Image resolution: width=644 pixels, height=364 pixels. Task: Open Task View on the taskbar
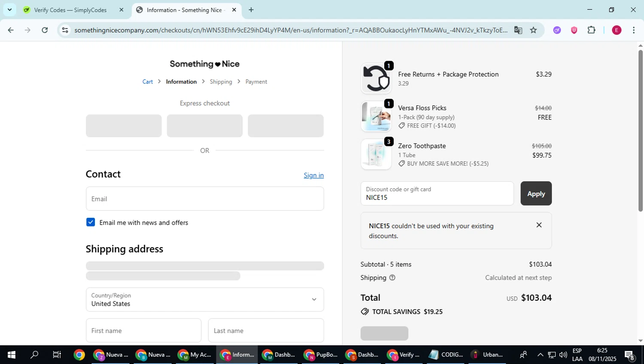[57, 355]
